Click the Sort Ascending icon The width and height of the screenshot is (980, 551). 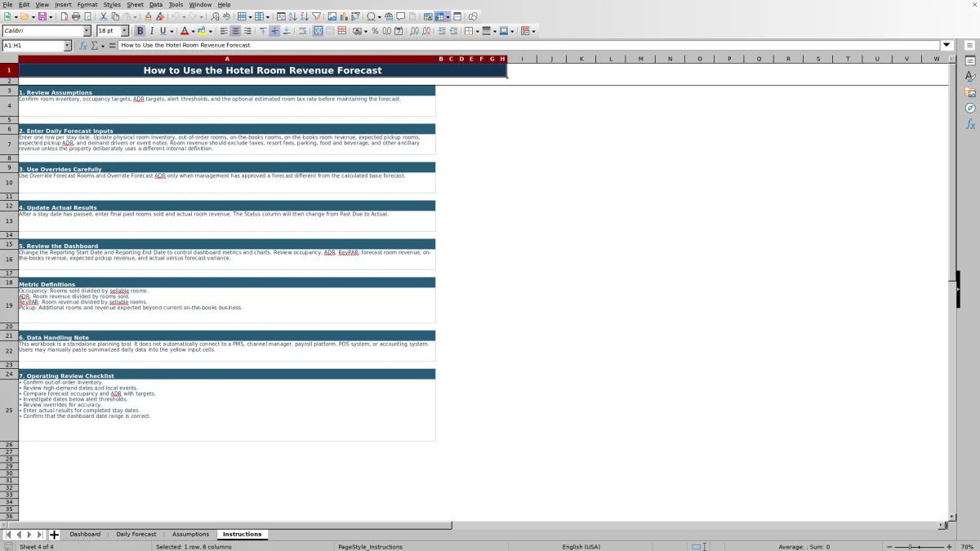292,16
